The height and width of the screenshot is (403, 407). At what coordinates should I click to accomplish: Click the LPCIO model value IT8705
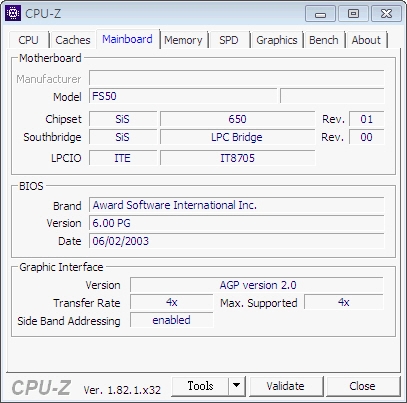tap(237, 158)
